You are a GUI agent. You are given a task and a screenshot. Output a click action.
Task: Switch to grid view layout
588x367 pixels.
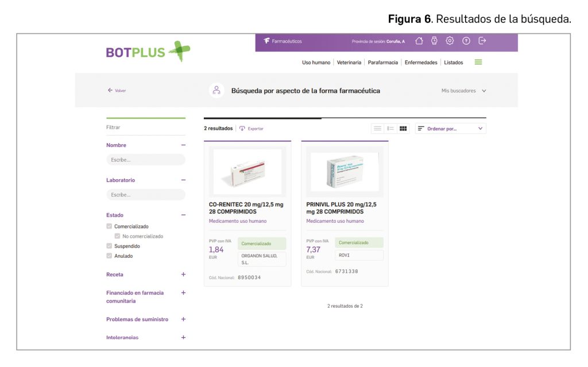tap(403, 129)
